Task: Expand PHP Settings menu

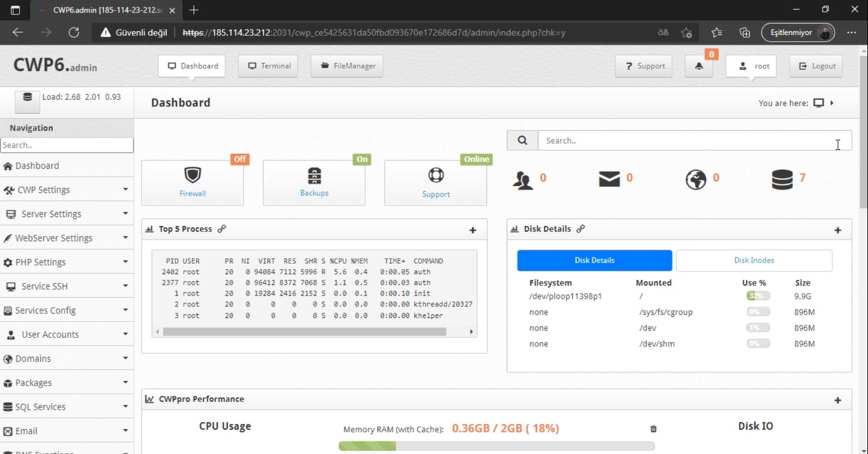Action: pos(67,262)
